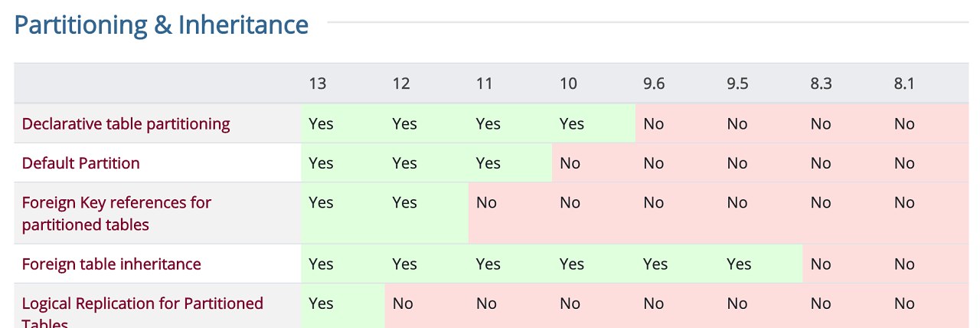Select the version 9.5 column header
The image size is (980, 328).
(737, 84)
